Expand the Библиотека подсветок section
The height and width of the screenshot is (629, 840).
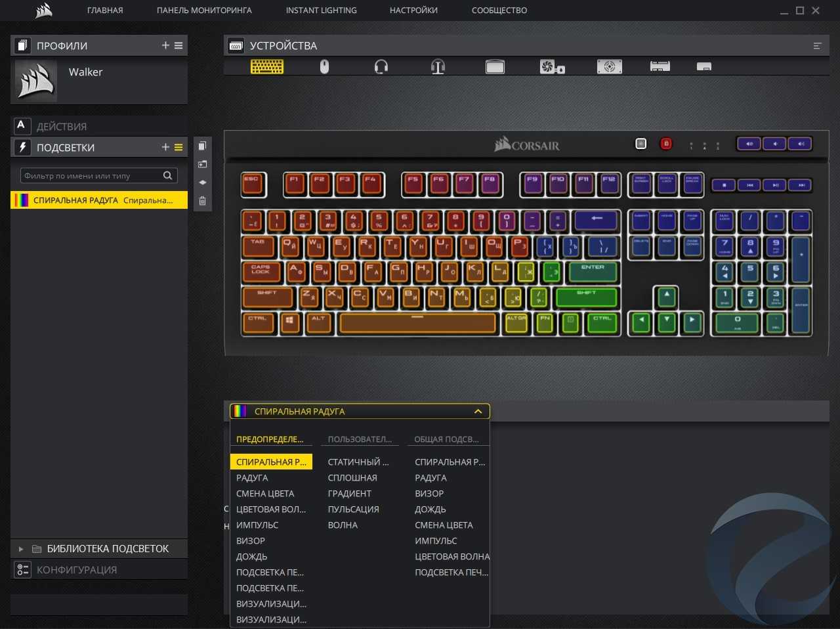21,549
